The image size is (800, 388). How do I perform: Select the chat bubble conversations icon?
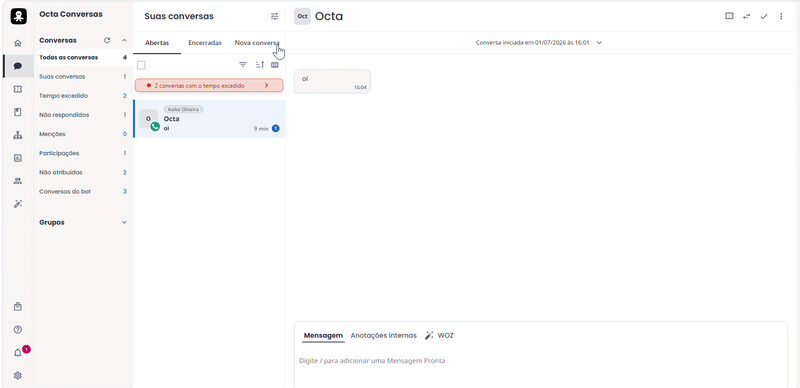click(x=18, y=66)
